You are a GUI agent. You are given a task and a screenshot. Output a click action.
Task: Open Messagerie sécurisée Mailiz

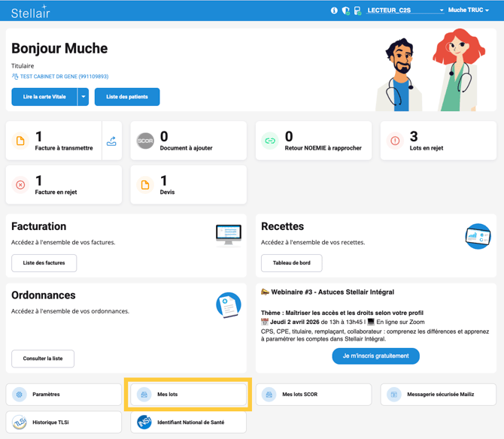click(x=439, y=394)
